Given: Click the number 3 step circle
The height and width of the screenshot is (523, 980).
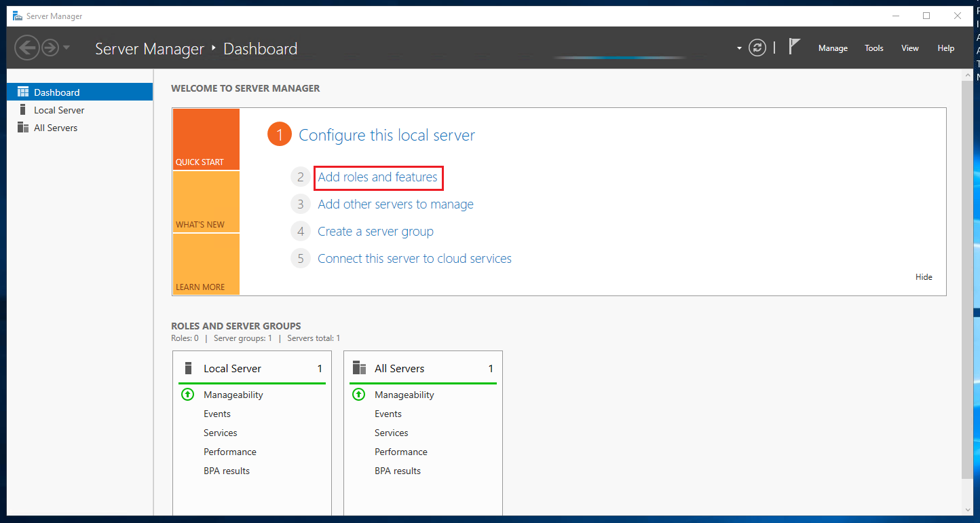Looking at the screenshot, I should [x=301, y=204].
